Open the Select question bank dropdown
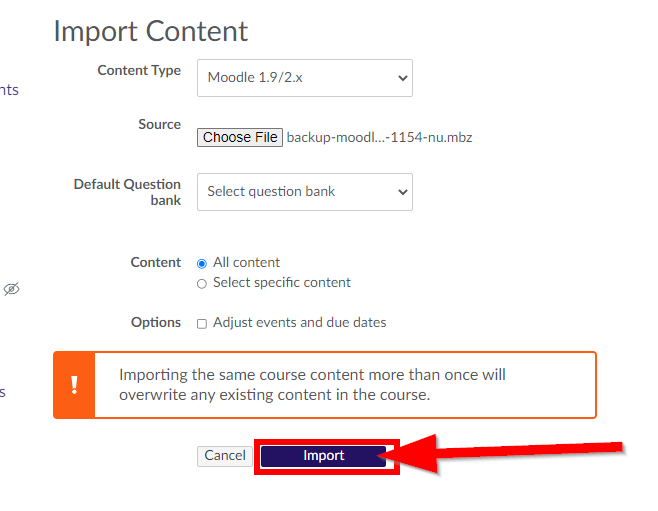Image resolution: width=658 pixels, height=511 pixels. click(305, 192)
